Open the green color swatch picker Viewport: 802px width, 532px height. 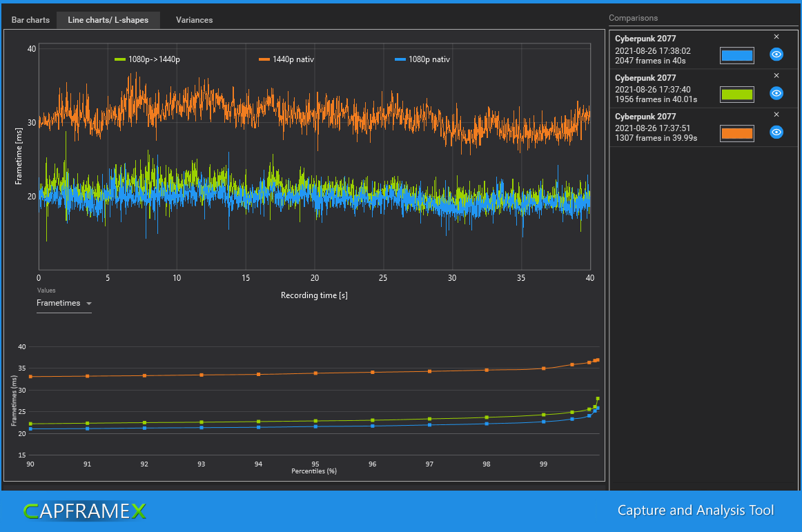[736, 94]
